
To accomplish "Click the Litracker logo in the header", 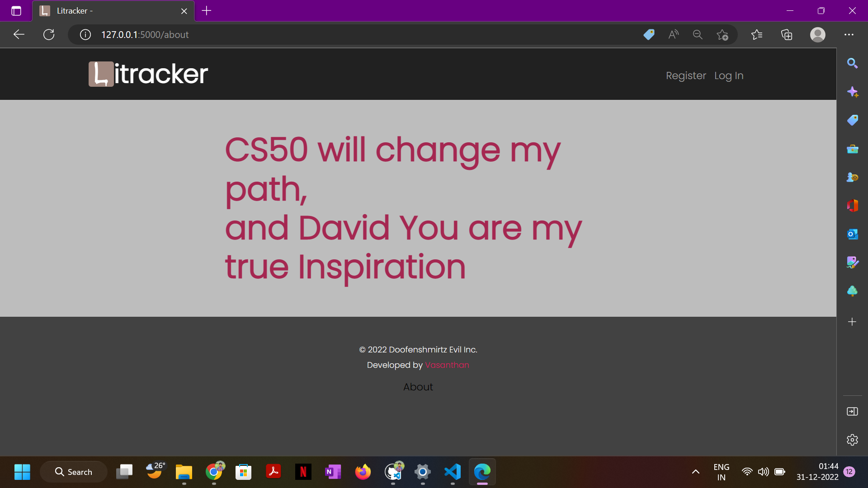I will point(148,74).
